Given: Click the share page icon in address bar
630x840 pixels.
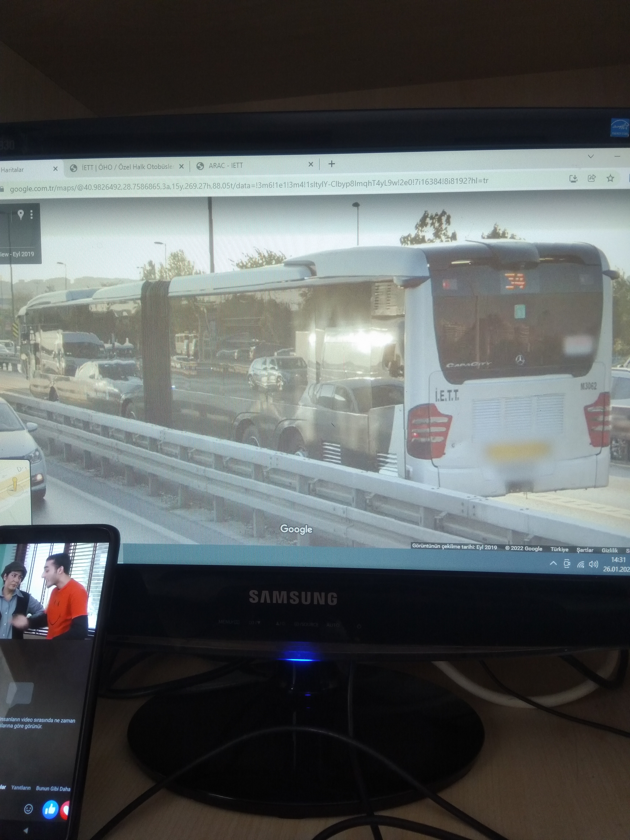Looking at the screenshot, I should pyautogui.click(x=591, y=178).
